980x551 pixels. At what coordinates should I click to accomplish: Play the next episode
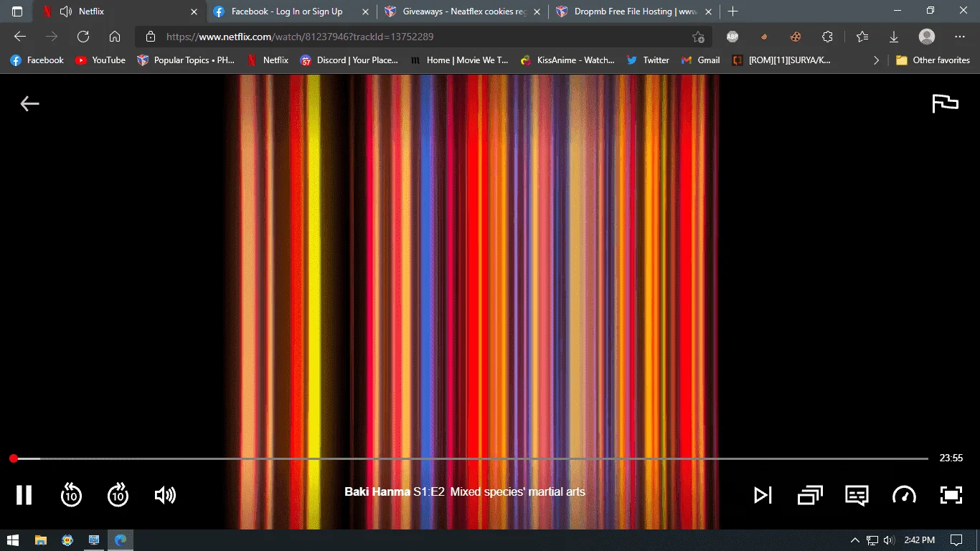[763, 495]
